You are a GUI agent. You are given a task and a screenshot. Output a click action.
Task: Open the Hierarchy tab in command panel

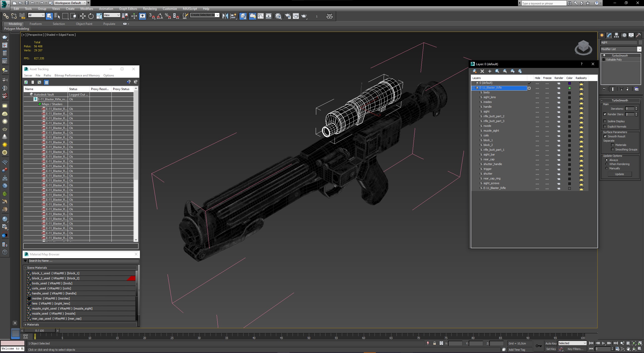pos(616,35)
